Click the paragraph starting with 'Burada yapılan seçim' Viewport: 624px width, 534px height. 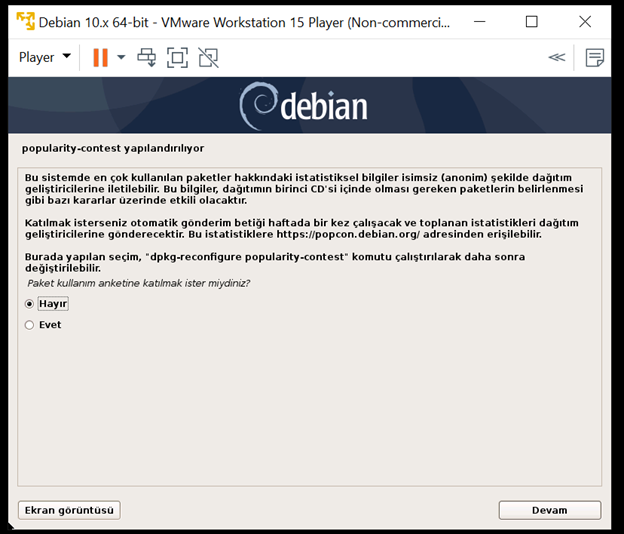[275, 262]
